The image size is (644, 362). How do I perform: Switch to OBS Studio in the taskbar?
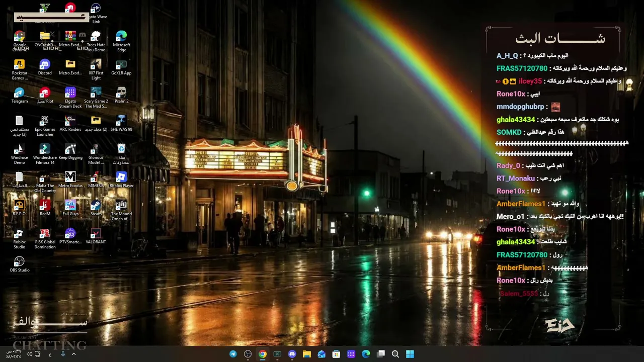(248, 354)
